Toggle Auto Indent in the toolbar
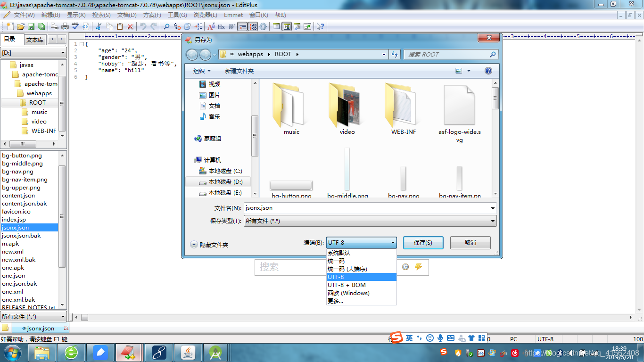Image resolution: width=644 pixels, height=362 pixels. click(242, 26)
